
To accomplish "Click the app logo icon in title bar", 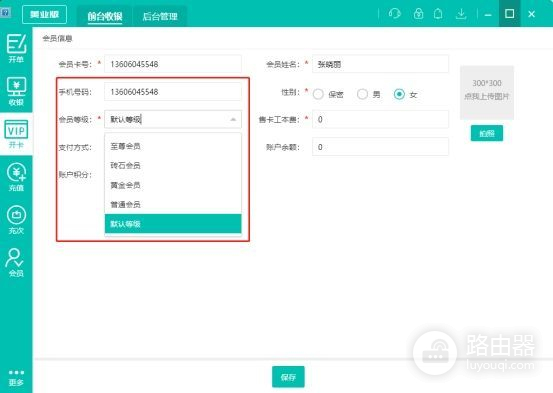I will (6, 13).
